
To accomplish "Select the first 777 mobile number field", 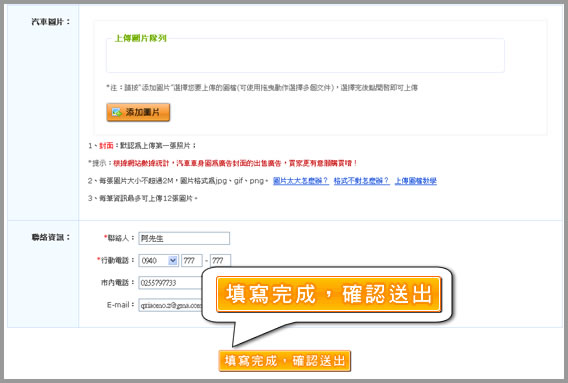I will 192,261.
